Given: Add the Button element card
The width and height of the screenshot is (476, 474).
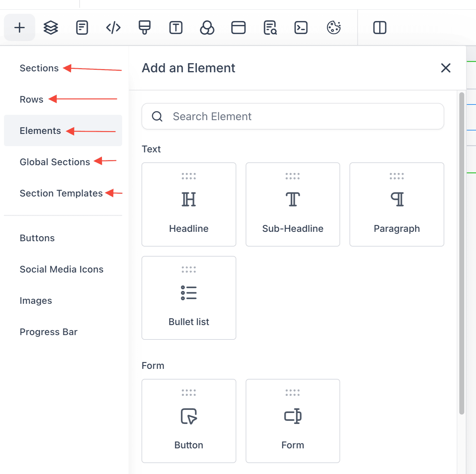Looking at the screenshot, I should click(189, 421).
